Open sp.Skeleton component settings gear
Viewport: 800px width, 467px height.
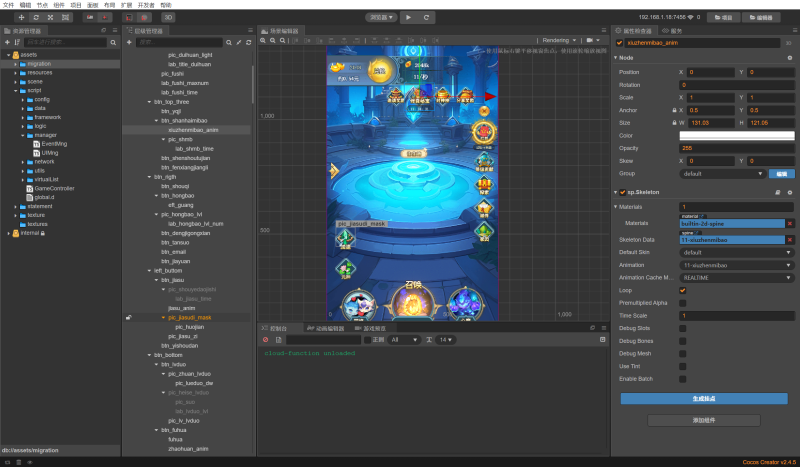790,192
